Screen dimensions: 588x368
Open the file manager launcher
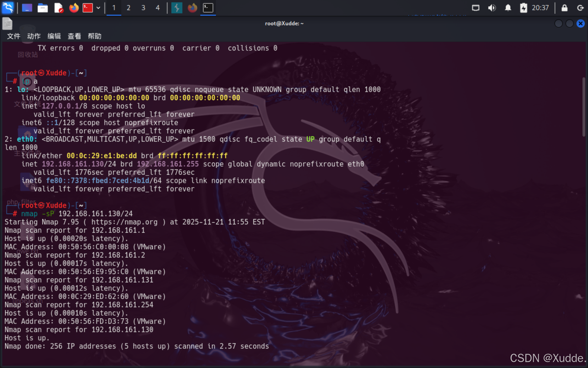pyautogui.click(x=43, y=8)
